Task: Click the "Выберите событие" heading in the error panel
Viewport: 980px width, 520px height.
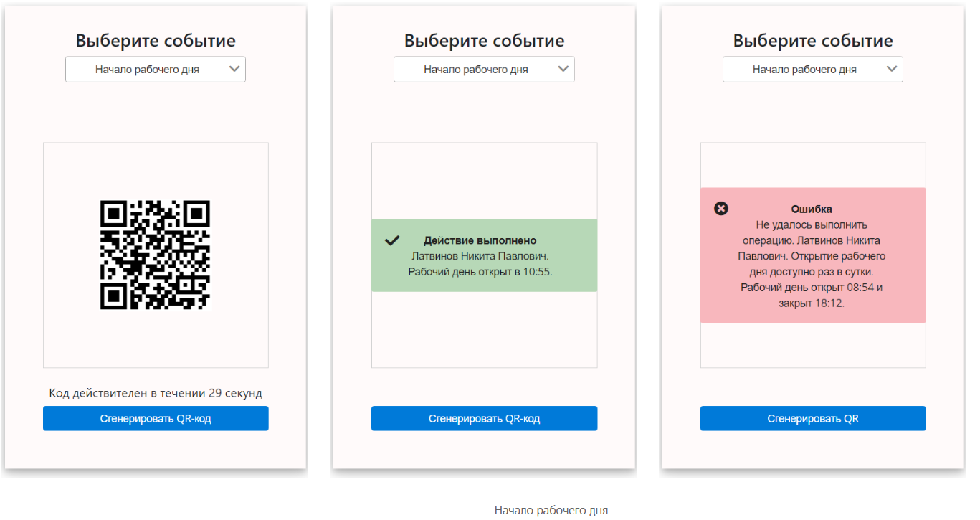Action: point(812,40)
